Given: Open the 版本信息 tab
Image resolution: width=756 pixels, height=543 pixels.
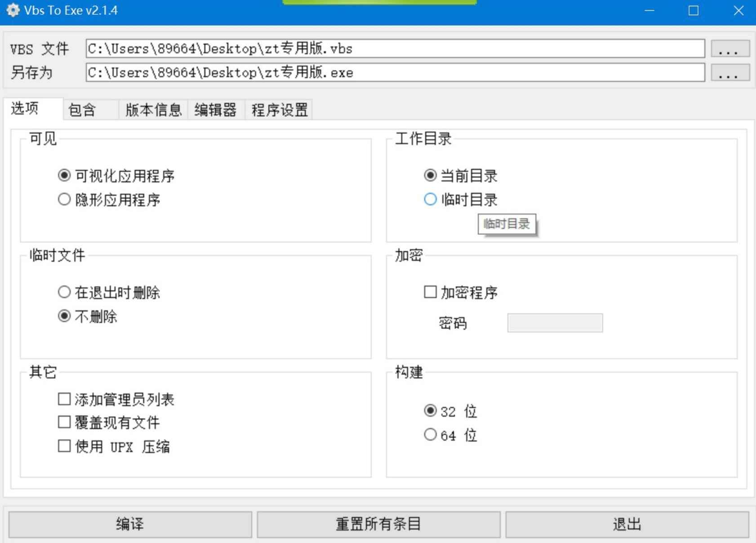Looking at the screenshot, I should point(153,110).
